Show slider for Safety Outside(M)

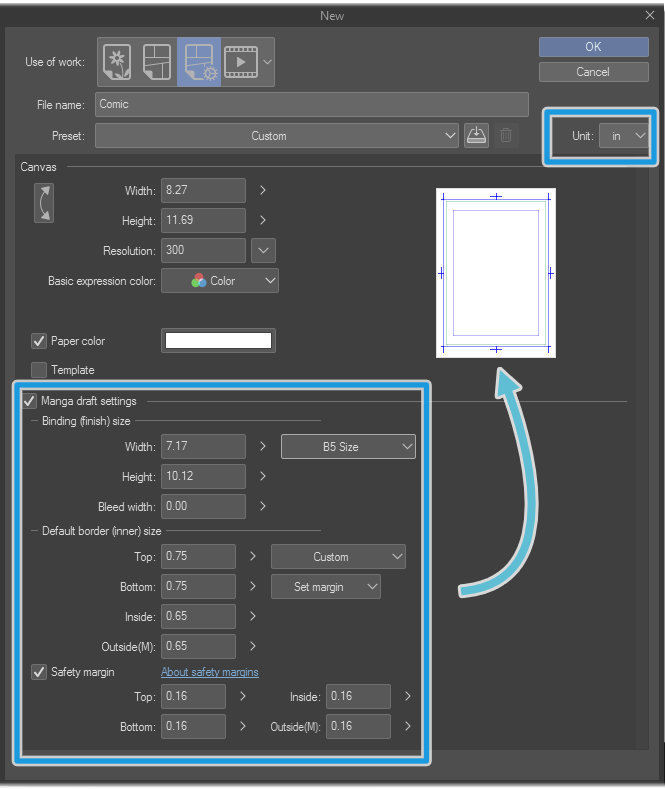click(407, 726)
